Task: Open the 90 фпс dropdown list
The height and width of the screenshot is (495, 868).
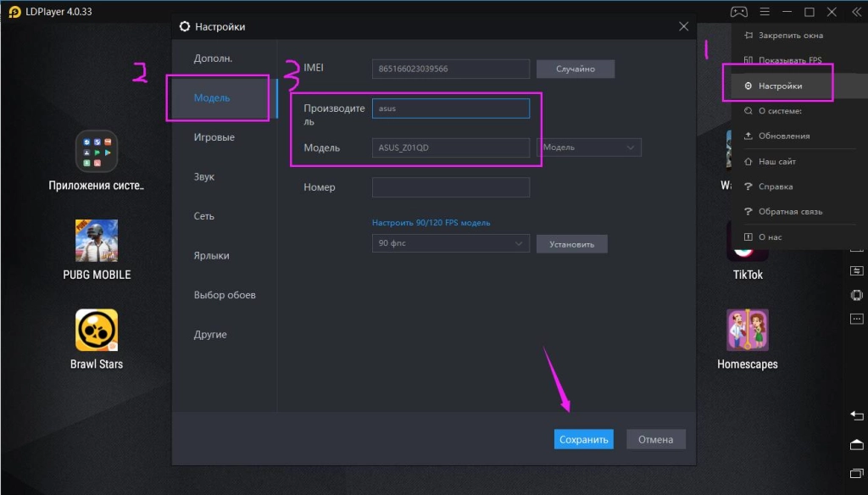Action: click(450, 244)
